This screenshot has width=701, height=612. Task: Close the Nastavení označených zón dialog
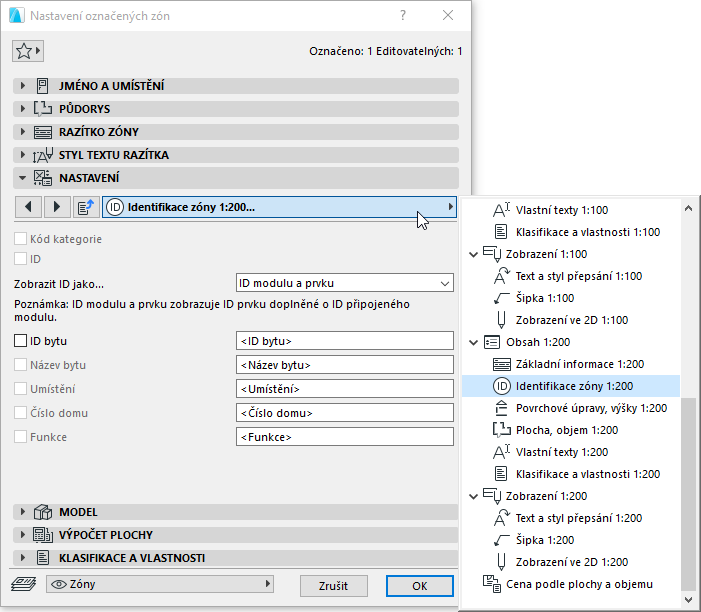click(448, 16)
